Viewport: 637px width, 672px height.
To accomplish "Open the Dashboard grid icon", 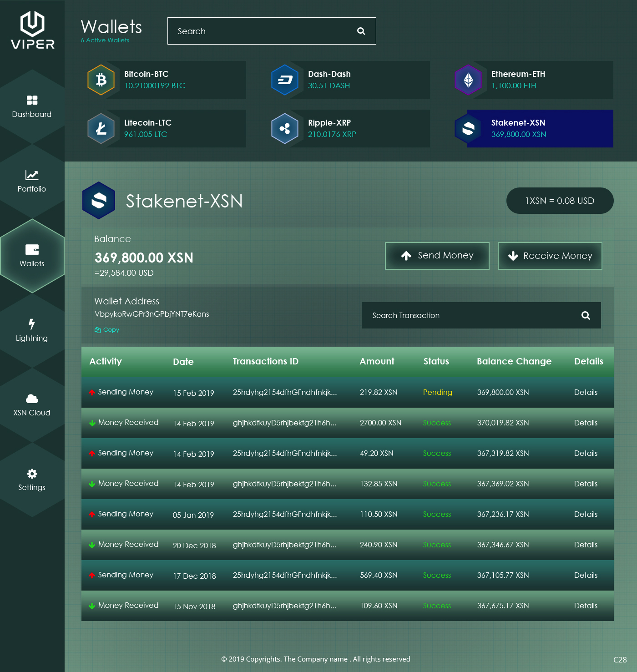I will (x=32, y=100).
